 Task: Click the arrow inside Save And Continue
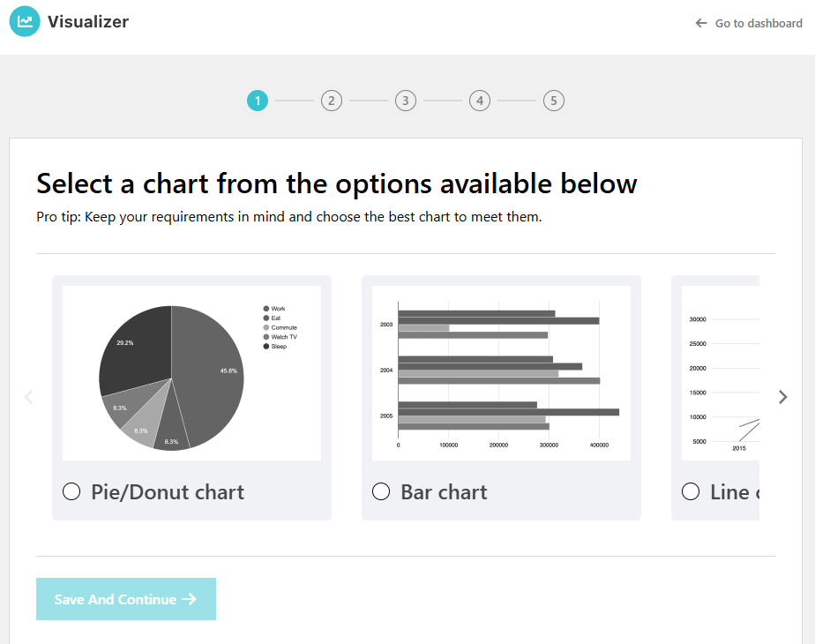tap(189, 600)
